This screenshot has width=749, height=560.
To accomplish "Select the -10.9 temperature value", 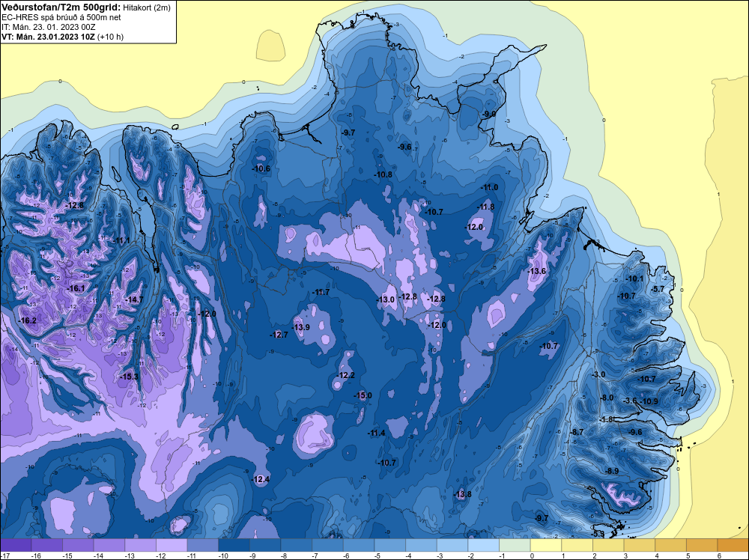I will [649, 401].
